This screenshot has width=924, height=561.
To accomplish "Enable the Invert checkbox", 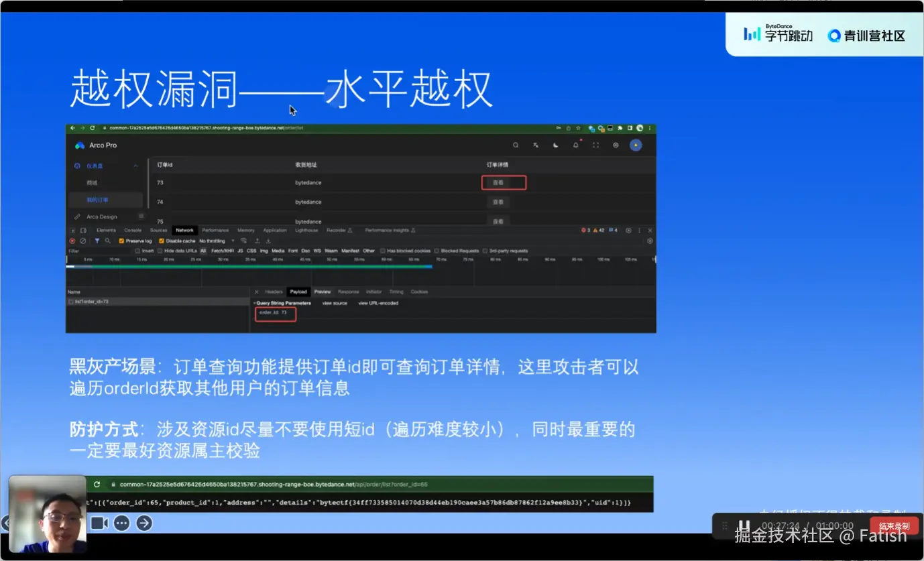I will pyautogui.click(x=137, y=251).
